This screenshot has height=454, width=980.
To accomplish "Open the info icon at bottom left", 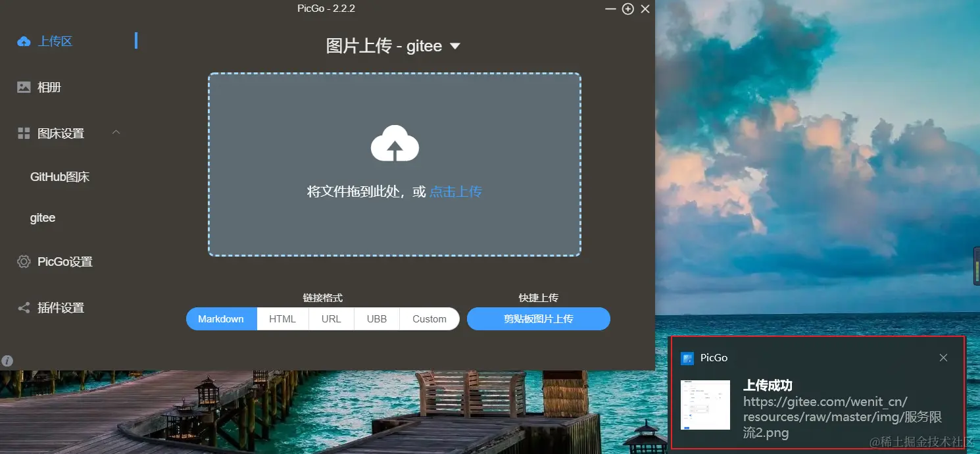I will pos(7,361).
